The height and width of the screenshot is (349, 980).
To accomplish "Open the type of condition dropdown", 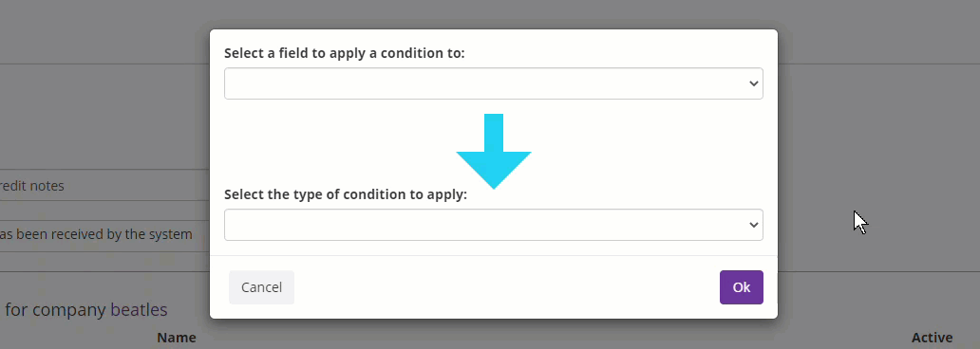I will [x=494, y=225].
